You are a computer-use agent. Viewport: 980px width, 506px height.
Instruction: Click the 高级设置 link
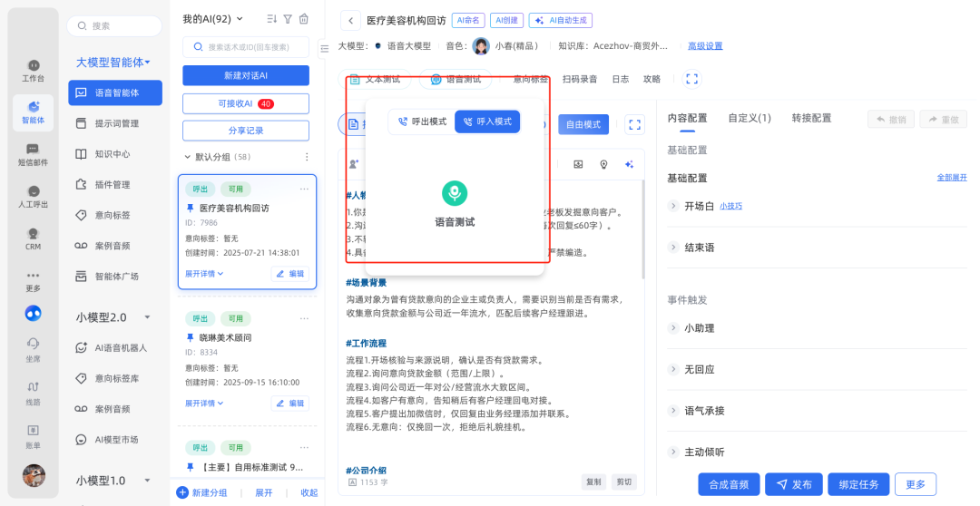click(x=705, y=46)
